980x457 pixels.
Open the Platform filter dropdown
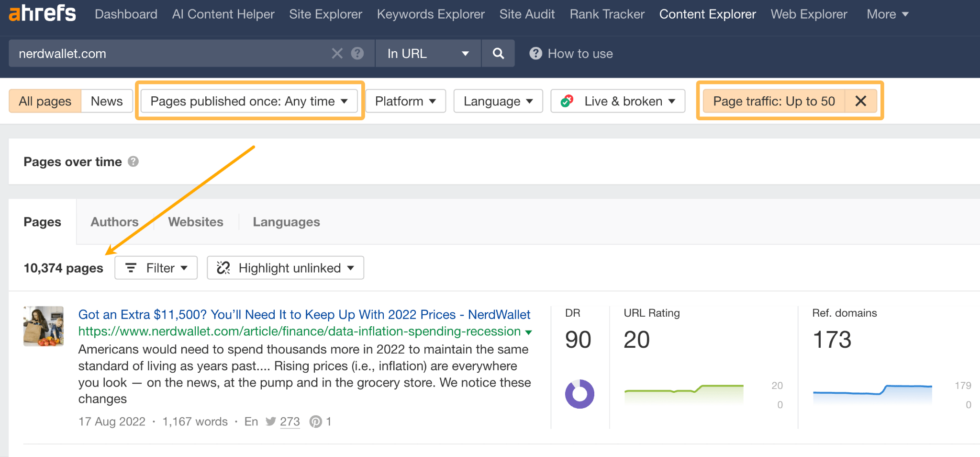[x=405, y=101]
